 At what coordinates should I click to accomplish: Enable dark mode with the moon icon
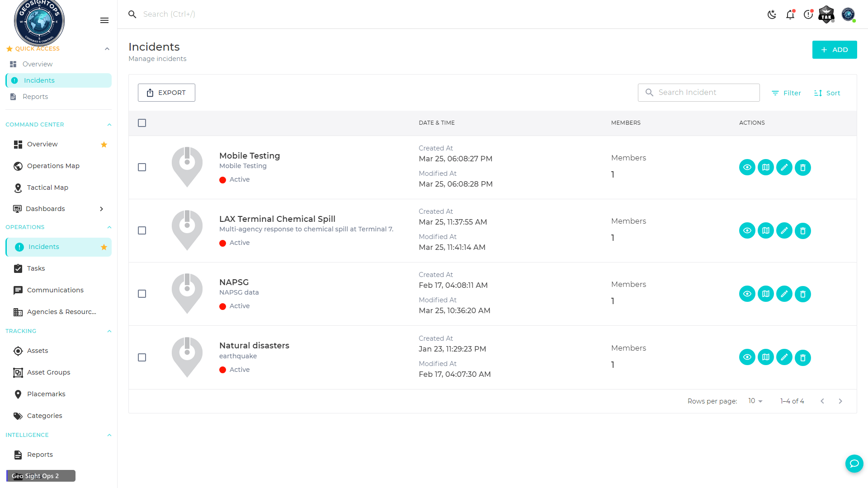pyautogui.click(x=772, y=14)
